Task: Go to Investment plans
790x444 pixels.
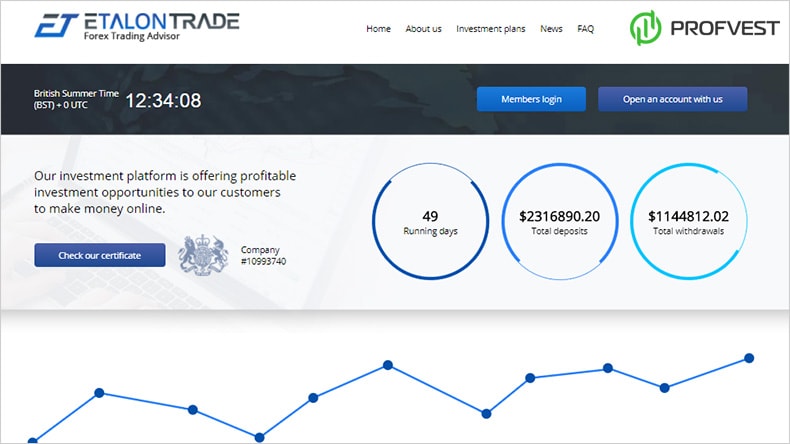Action: [491, 29]
